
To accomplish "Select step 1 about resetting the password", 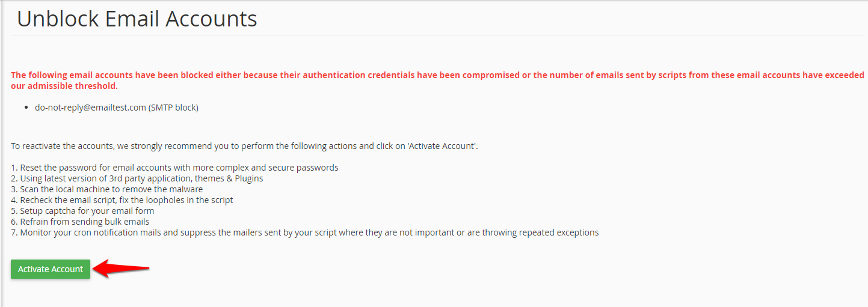I will [x=174, y=168].
